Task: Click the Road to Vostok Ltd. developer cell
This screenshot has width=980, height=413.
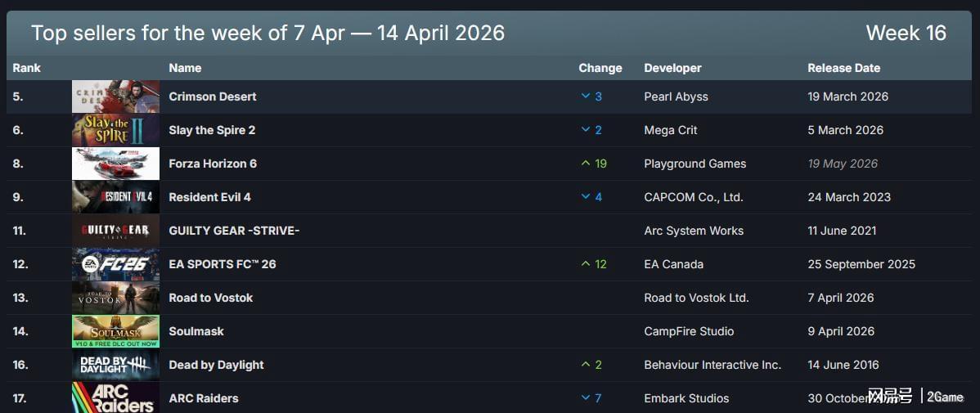Action: (x=696, y=298)
